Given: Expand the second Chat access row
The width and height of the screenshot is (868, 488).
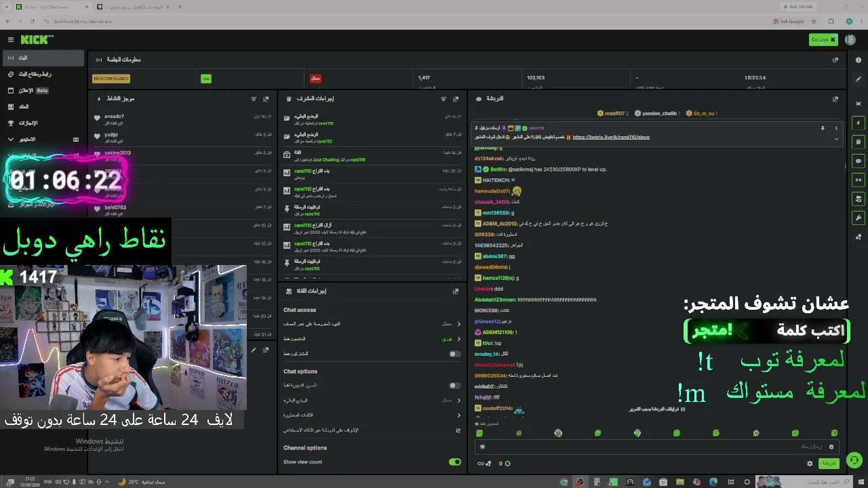Looking at the screenshot, I should pyautogui.click(x=372, y=339).
